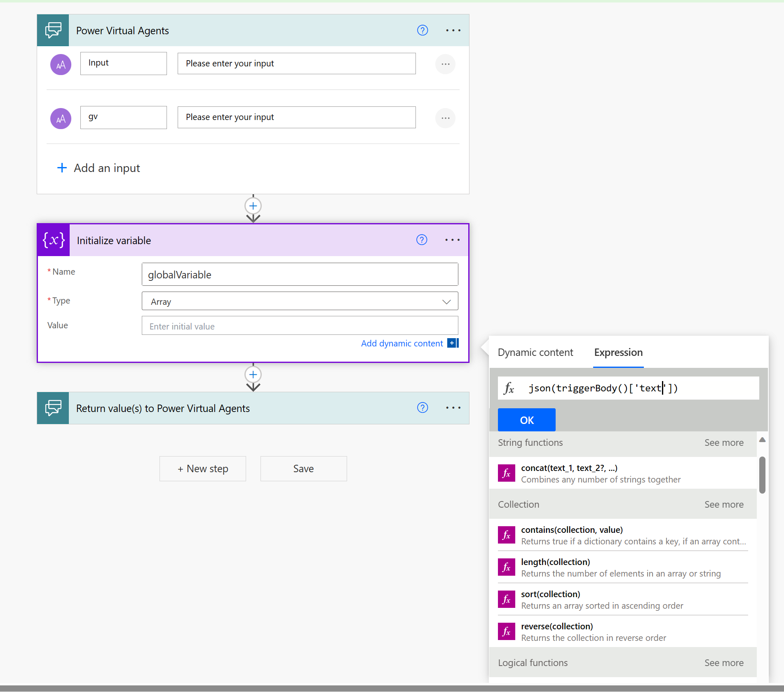Viewport: 784px width, 692px height.
Task: Expand String functions with See more
Action: [x=724, y=443]
